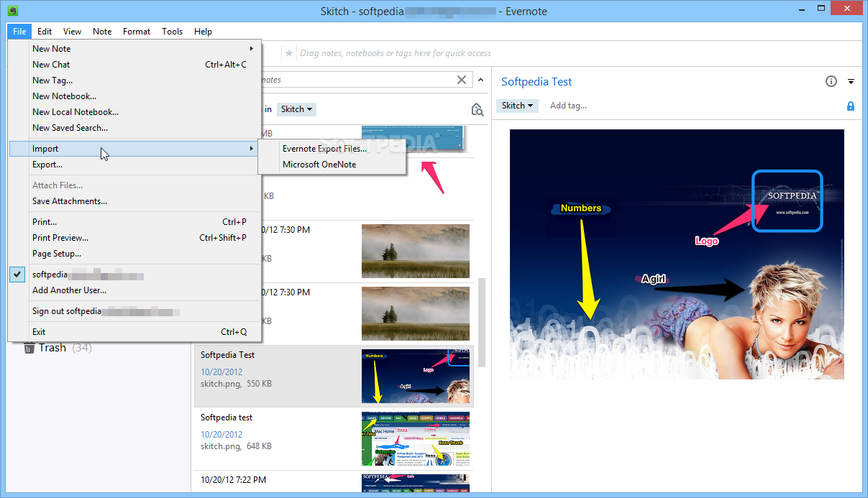Viewport: 868px width, 498px height.
Task: Choose Microsoft OneNote import option
Action: tap(332, 165)
